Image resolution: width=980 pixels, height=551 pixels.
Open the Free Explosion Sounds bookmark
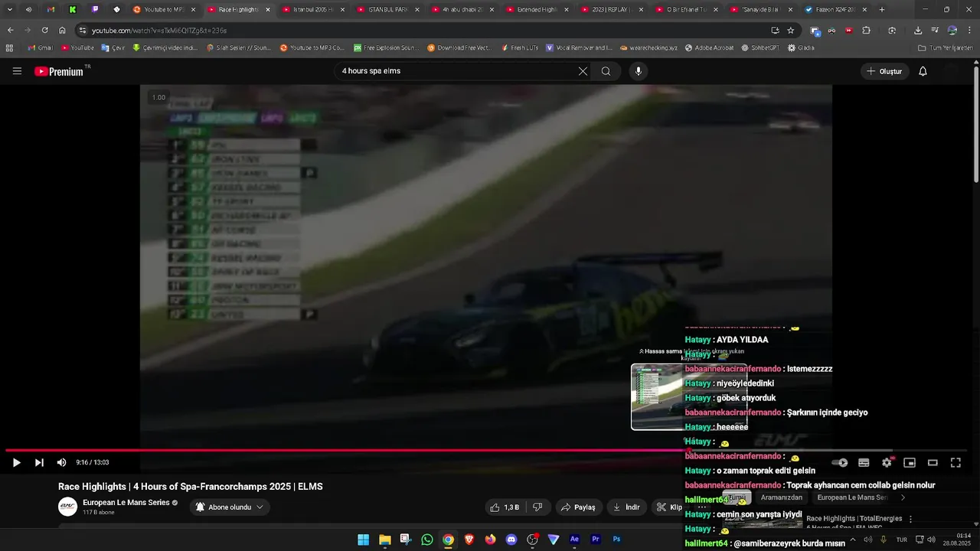click(386, 47)
